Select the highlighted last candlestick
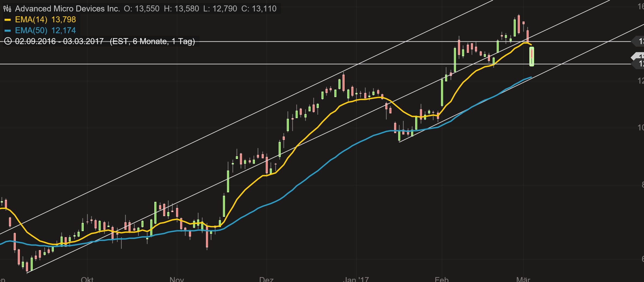644x282 pixels. (532, 56)
